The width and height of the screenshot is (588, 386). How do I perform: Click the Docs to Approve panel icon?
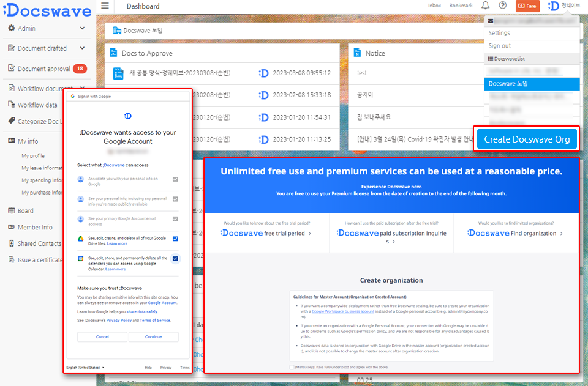pyautogui.click(x=113, y=53)
